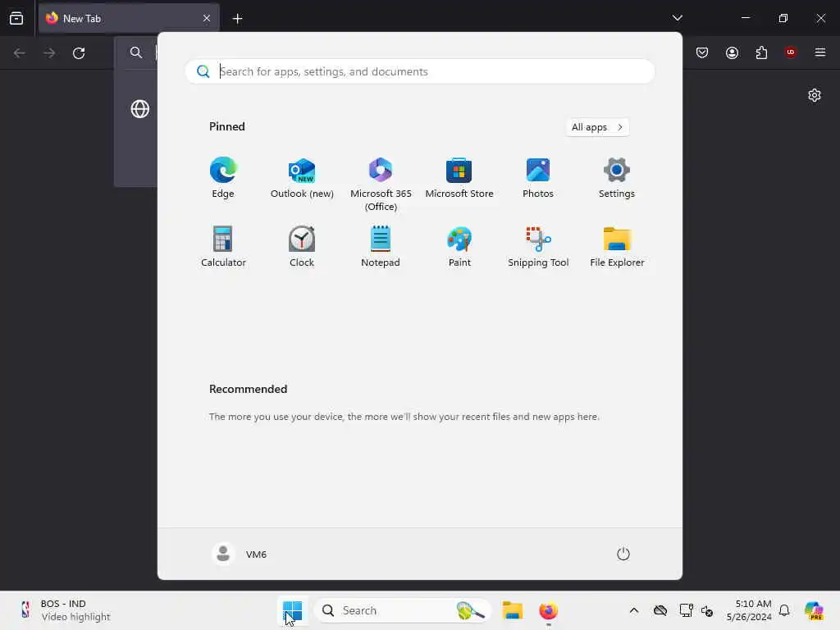Click the muted volume tray icon
840x630 pixels.
[706, 610]
